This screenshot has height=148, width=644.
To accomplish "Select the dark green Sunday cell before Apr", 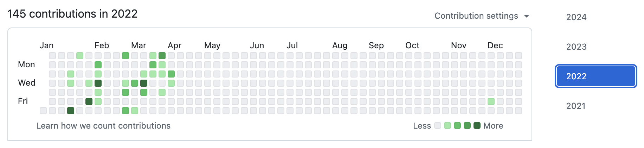I will (x=162, y=56).
